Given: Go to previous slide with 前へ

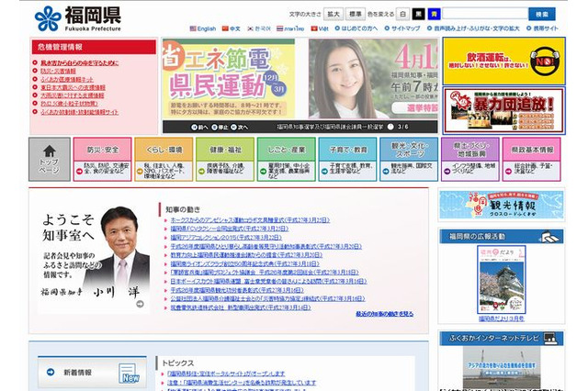Looking at the screenshot, I should tap(200, 128).
